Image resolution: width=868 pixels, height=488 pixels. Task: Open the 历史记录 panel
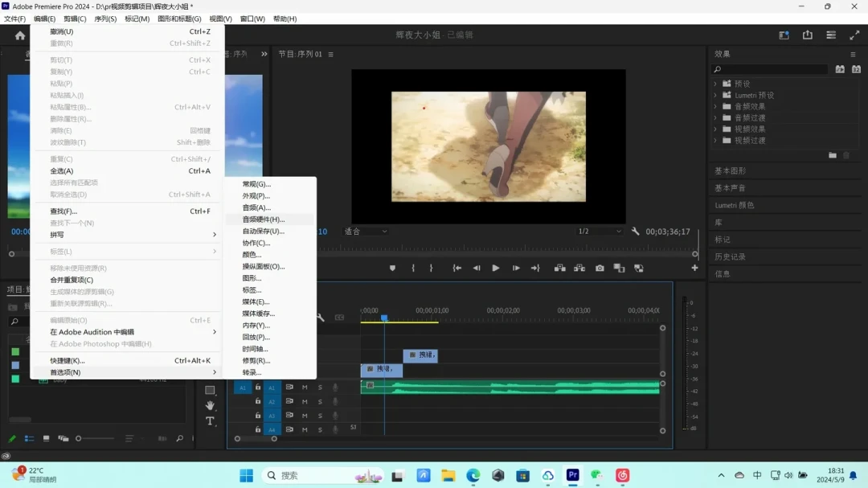730,256
